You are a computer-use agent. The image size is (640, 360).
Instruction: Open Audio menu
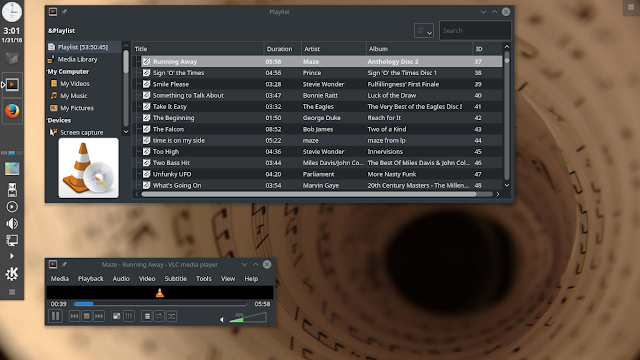click(121, 278)
